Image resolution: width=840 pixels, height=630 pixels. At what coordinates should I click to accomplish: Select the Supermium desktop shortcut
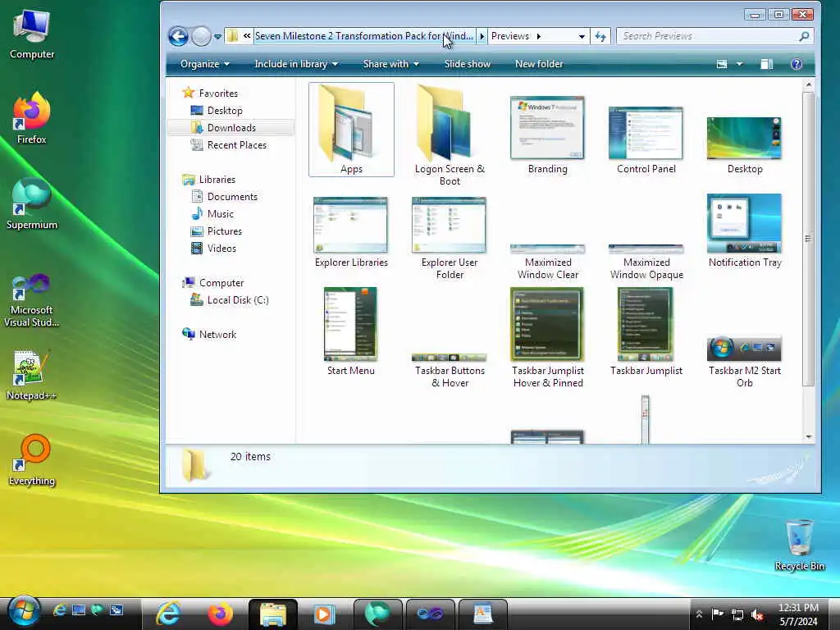[x=32, y=204]
